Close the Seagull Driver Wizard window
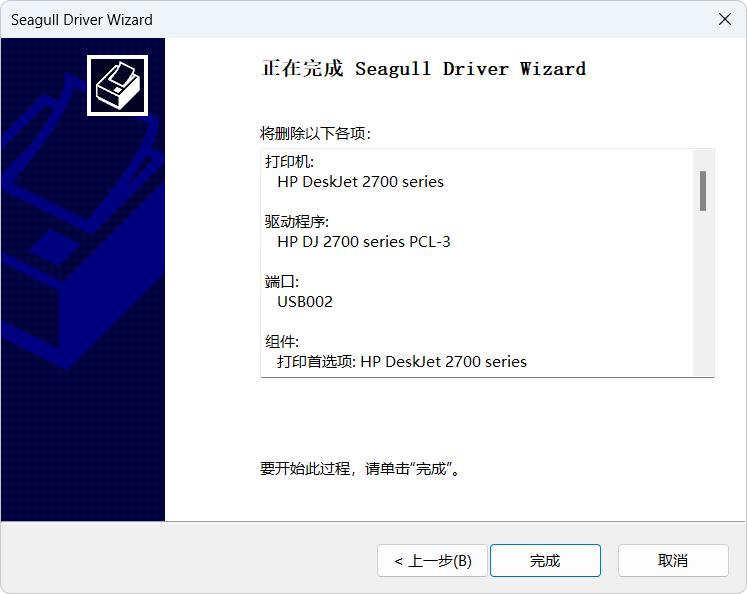747x594 pixels. pyautogui.click(x=725, y=19)
